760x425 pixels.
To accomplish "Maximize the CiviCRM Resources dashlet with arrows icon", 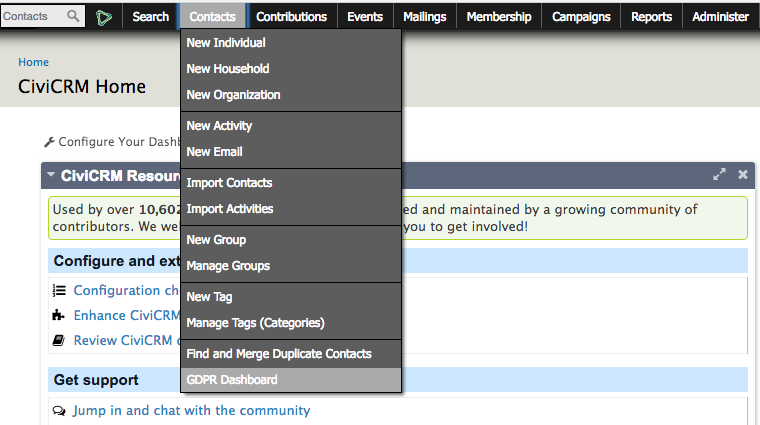I will coord(719,174).
